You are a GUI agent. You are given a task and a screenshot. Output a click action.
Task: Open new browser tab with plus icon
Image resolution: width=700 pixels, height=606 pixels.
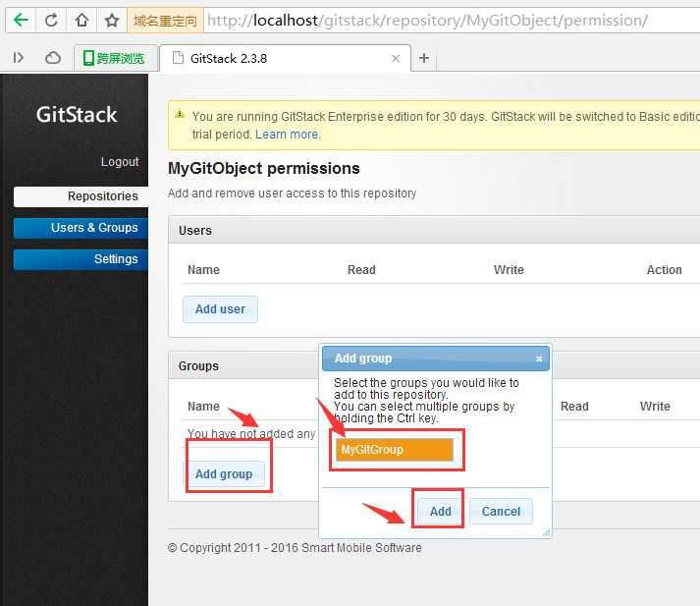pos(424,58)
